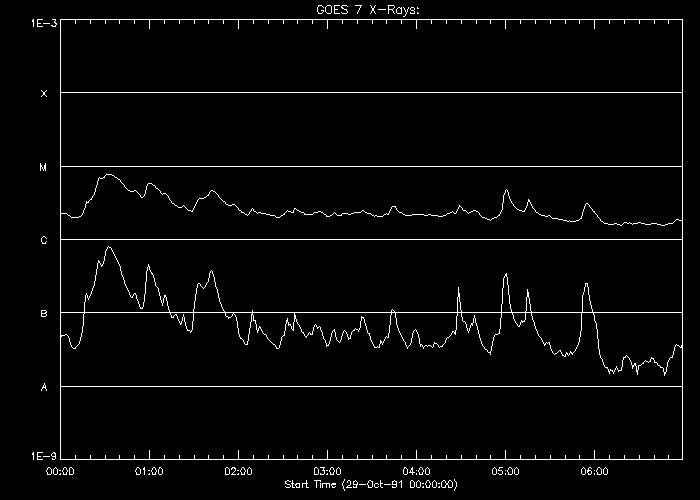Click the 02:00 time axis label
This screenshot has height=500, width=700.
coord(238,472)
